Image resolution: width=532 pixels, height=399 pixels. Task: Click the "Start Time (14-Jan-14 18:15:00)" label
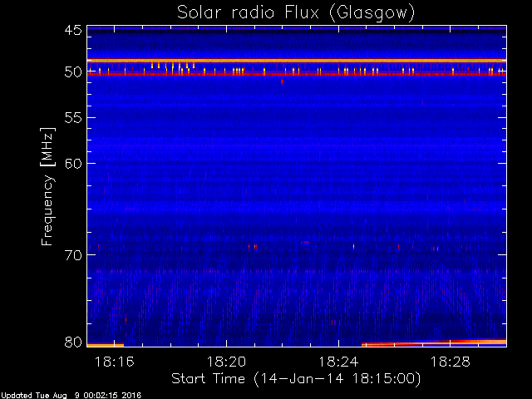point(296,379)
